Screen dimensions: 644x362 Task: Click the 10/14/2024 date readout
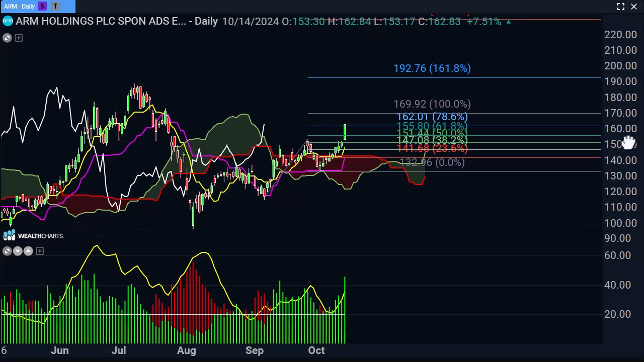(250, 22)
